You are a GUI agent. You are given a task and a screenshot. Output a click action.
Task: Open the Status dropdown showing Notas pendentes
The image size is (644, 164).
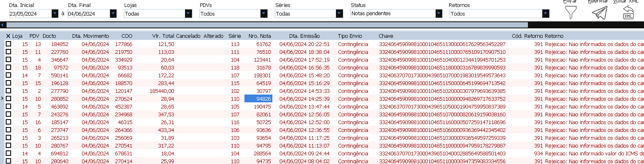pos(439,14)
